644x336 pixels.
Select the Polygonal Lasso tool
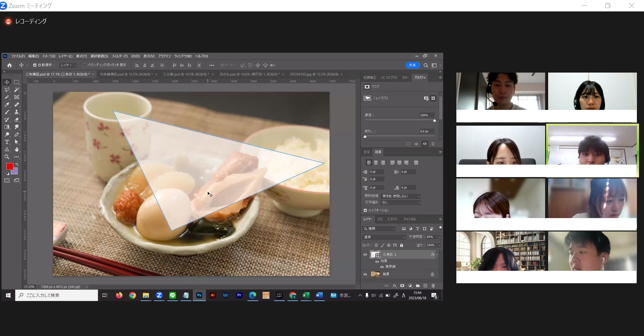[x=7, y=90]
